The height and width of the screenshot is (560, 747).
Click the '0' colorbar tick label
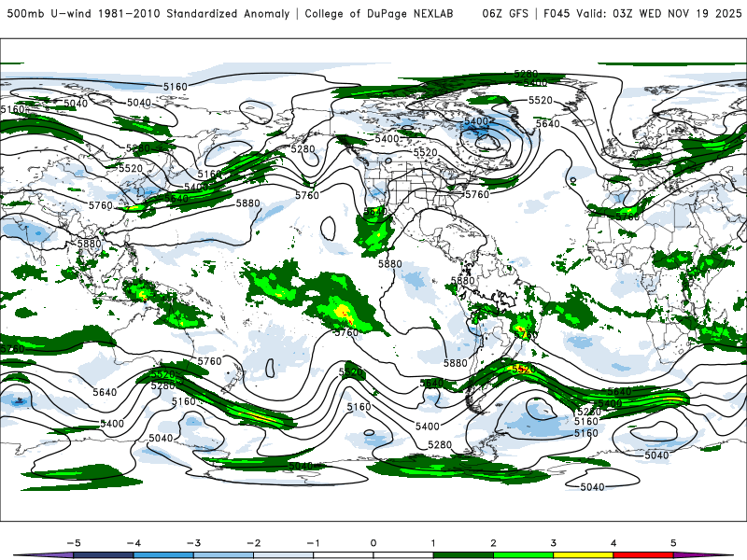373,543
